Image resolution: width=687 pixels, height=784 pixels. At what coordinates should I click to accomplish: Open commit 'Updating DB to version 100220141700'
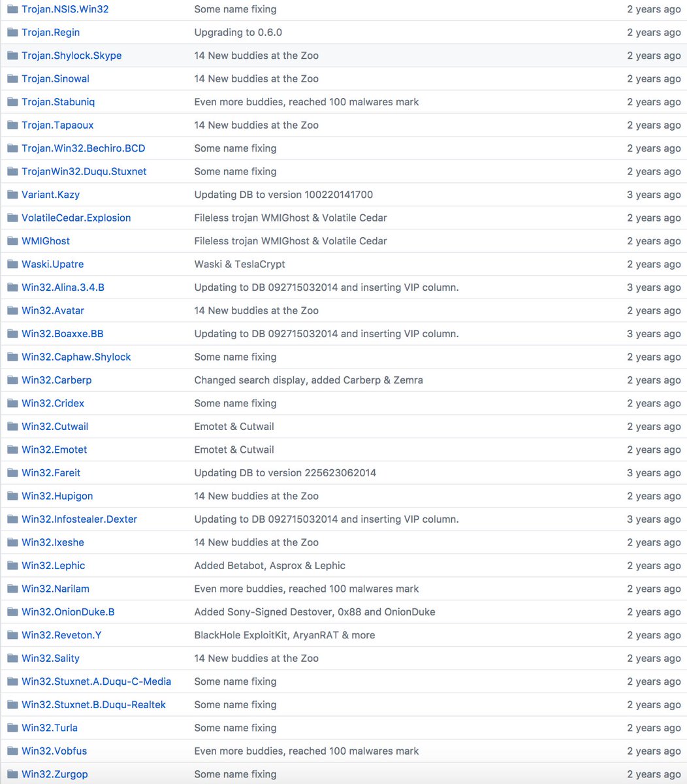[284, 195]
